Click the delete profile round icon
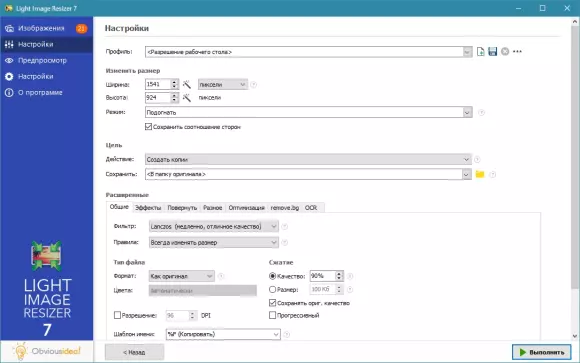 coord(505,52)
